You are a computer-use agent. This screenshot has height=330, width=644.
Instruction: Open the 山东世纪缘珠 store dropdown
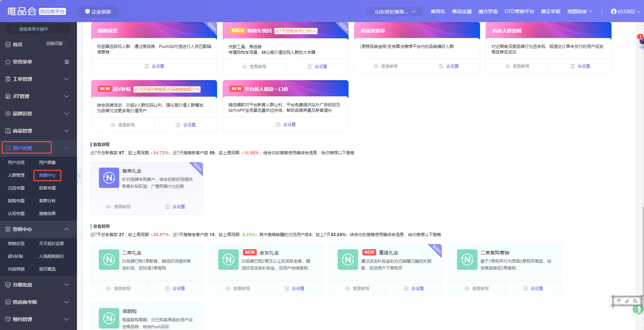(395, 11)
